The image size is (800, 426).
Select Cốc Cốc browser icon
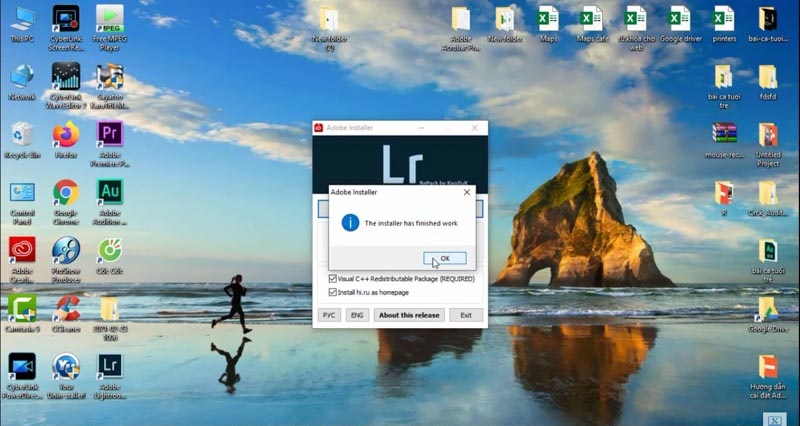[110, 257]
